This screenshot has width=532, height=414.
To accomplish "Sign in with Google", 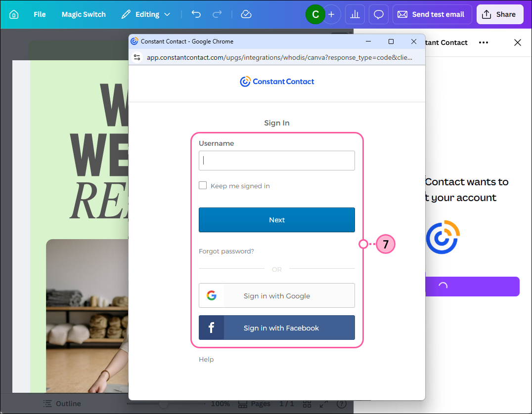I will coord(277,295).
